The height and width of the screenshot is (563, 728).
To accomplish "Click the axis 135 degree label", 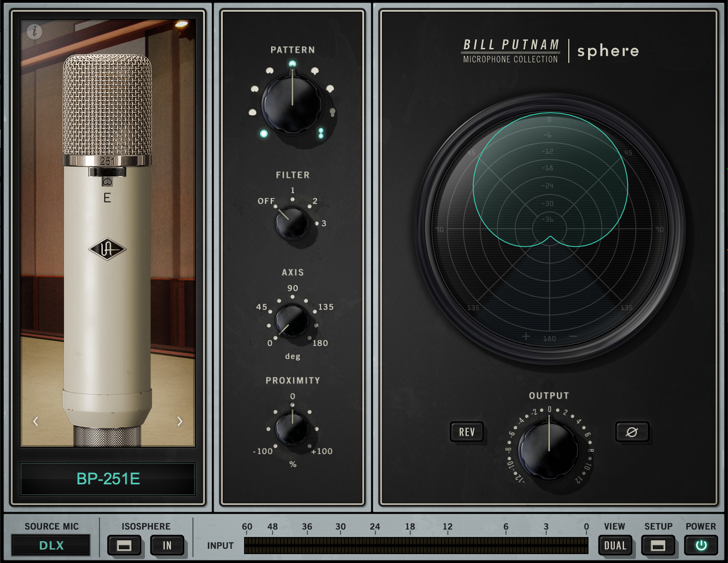I will click(326, 307).
